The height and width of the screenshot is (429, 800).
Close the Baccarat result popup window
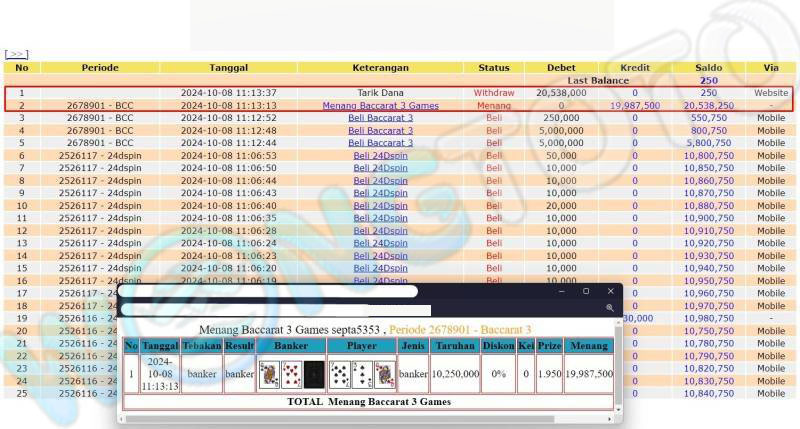point(610,292)
